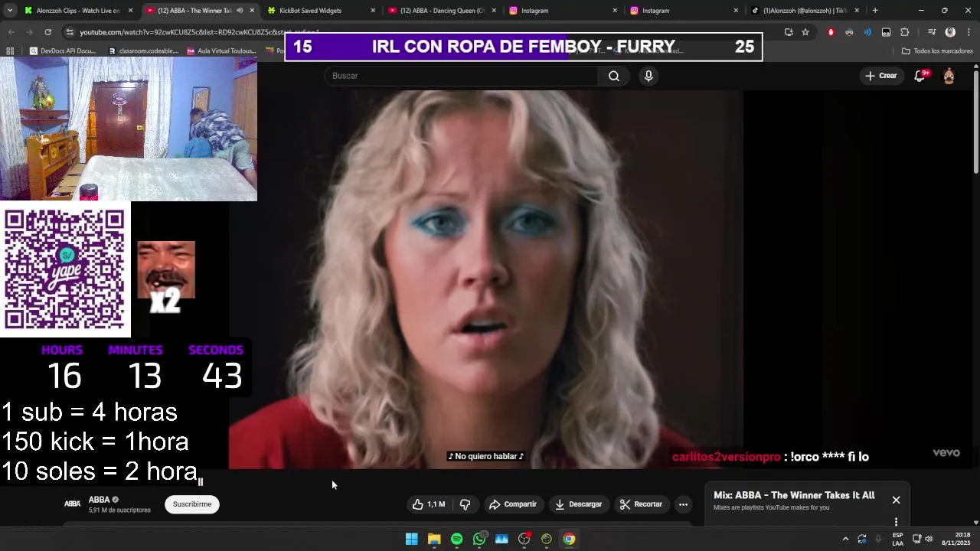Open YouTube notifications bell
Viewport: 980px width, 551px height.
(920, 76)
